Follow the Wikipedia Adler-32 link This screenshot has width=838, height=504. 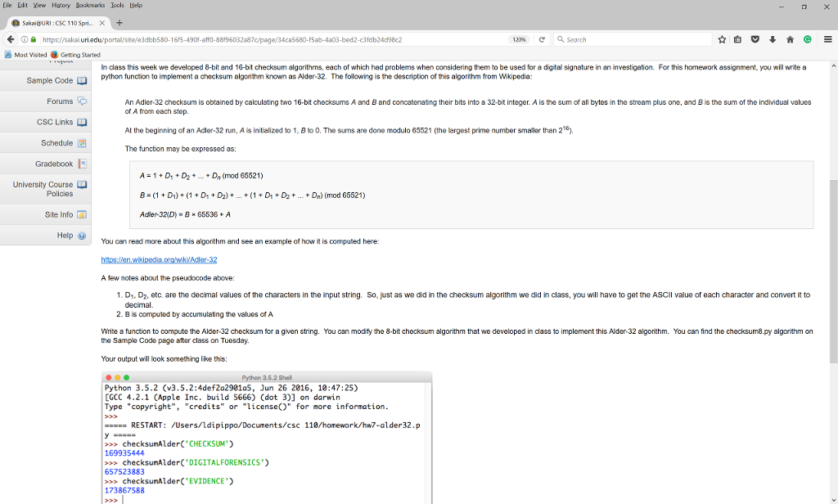(x=159, y=259)
